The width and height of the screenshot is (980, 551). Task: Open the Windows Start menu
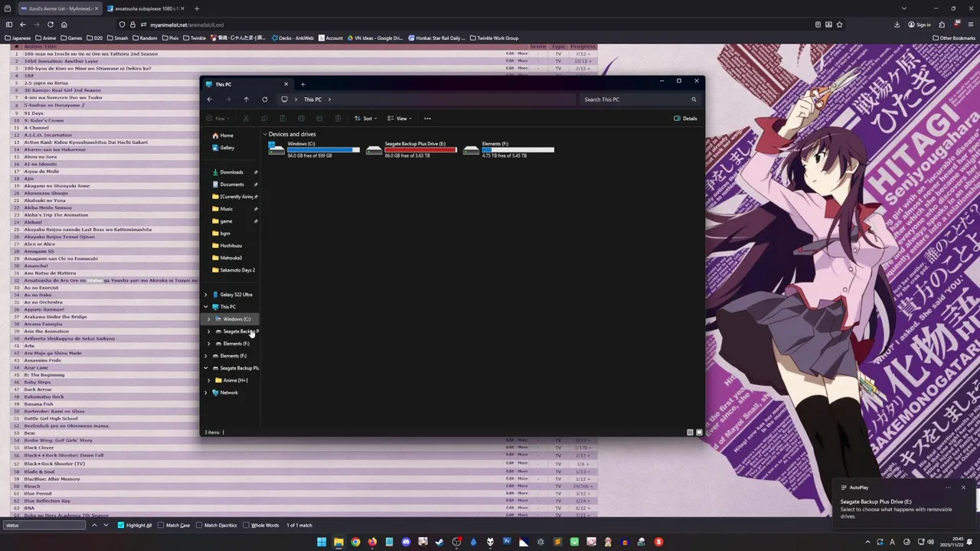pos(322,542)
